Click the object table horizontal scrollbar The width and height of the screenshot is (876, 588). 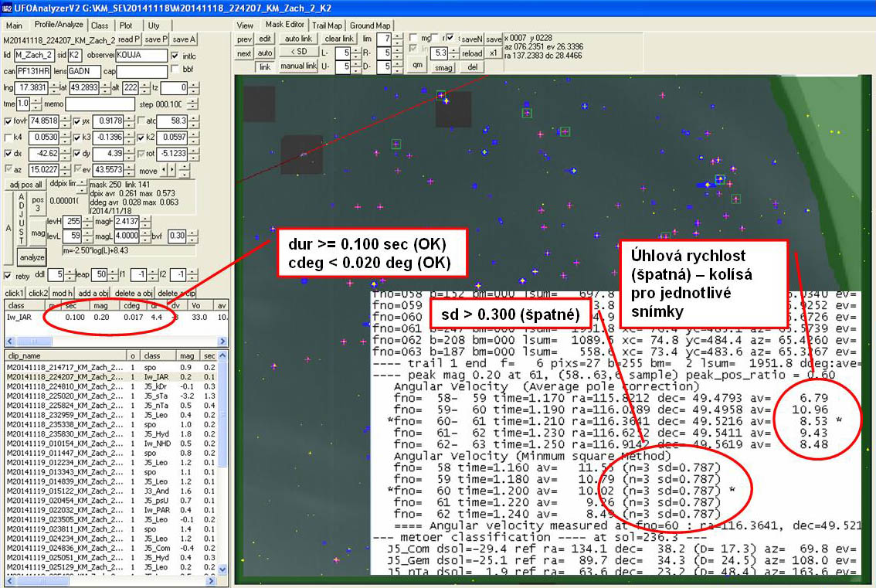(116, 341)
